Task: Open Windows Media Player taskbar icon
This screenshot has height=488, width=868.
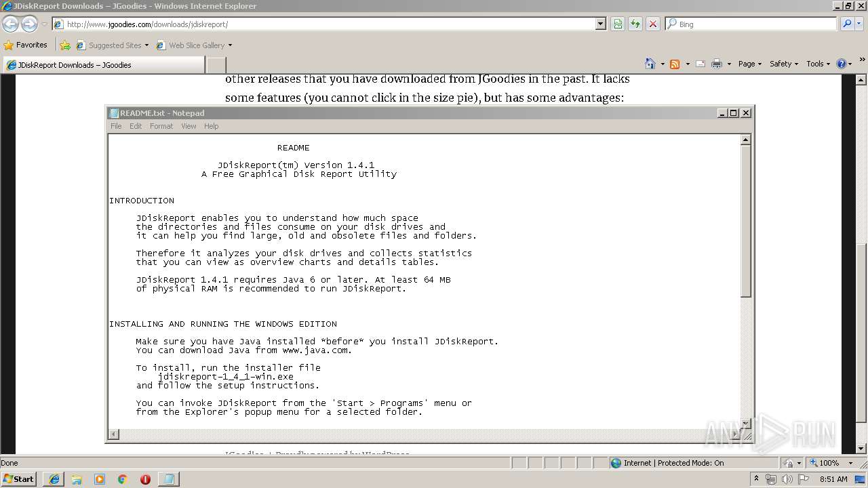Action: pos(100,479)
